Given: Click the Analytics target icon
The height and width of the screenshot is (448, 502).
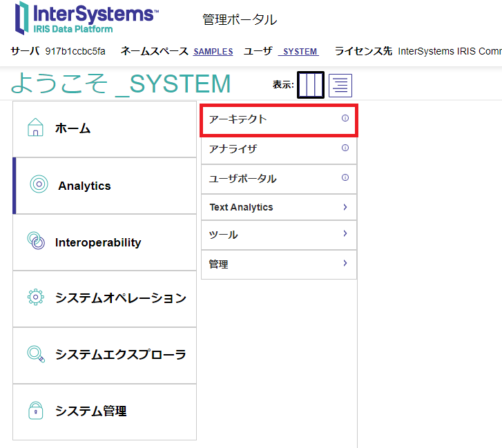Looking at the screenshot, I should coord(39,184).
